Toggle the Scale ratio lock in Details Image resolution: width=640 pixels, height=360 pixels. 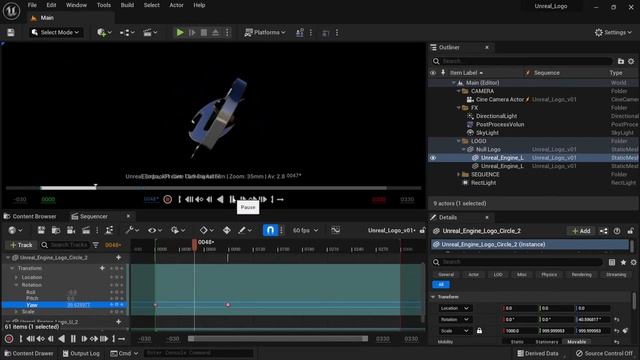coord(479,331)
